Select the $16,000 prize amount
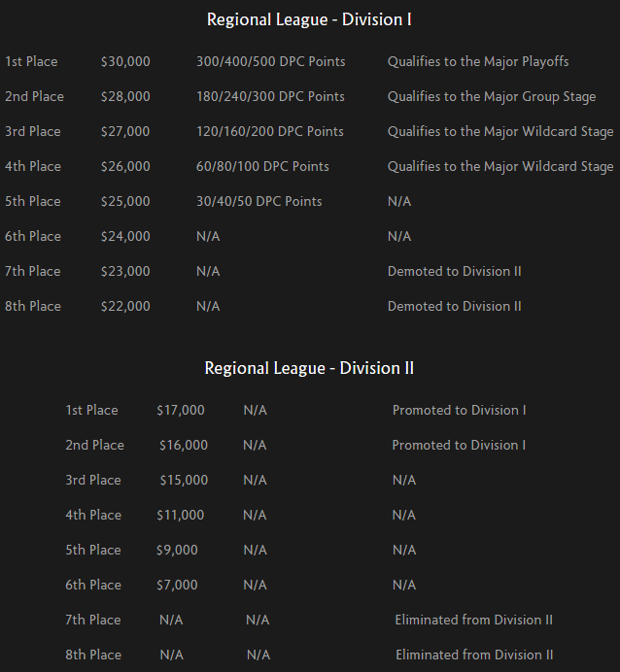 (x=184, y=445)
